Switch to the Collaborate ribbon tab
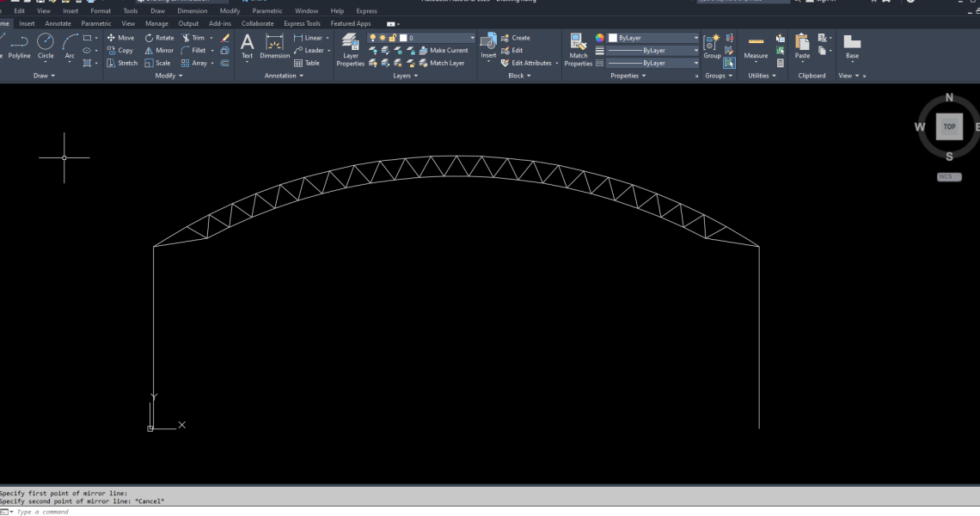 [x=258, y=24]
